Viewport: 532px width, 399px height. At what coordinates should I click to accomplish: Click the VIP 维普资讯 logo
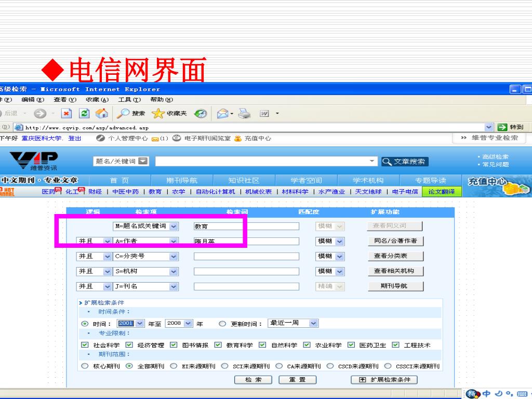point(34,161)
